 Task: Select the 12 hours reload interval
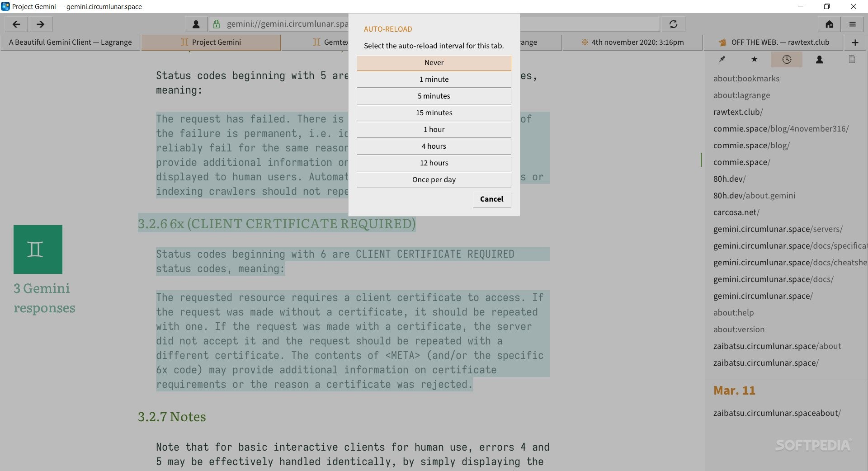[x=434, y=163]
